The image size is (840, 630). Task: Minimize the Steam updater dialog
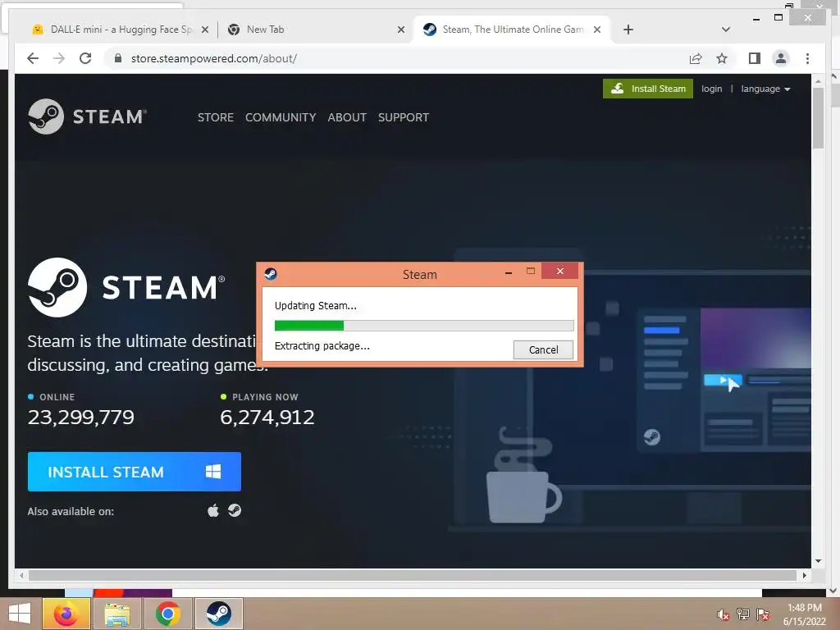pyautogui.click(x=509, y=272)
